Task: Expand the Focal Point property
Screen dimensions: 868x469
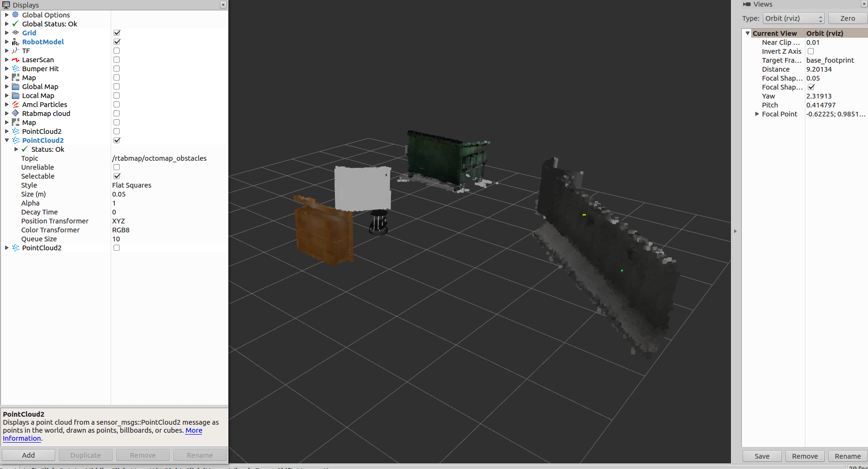Action: tap(757, 114)
